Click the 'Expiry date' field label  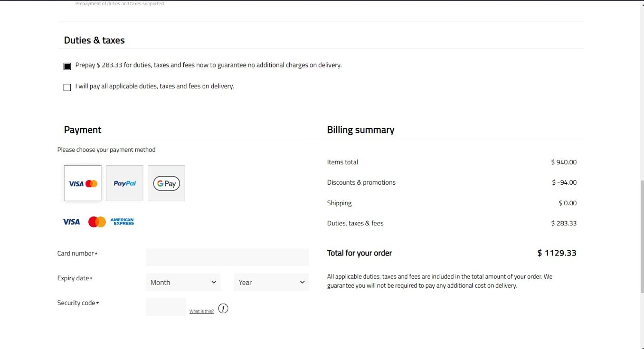75,278
